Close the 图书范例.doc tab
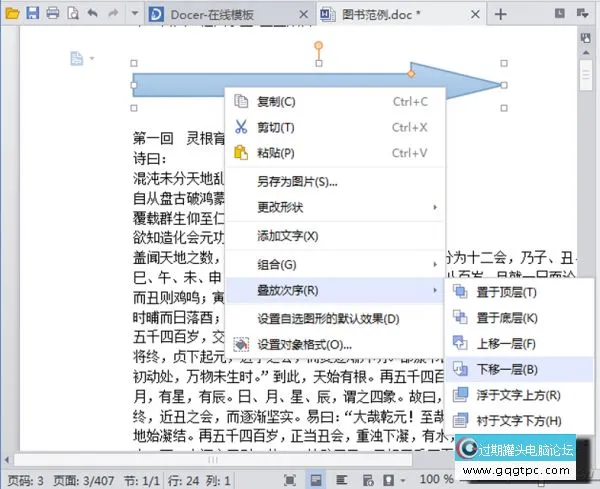 pos(475,15)
